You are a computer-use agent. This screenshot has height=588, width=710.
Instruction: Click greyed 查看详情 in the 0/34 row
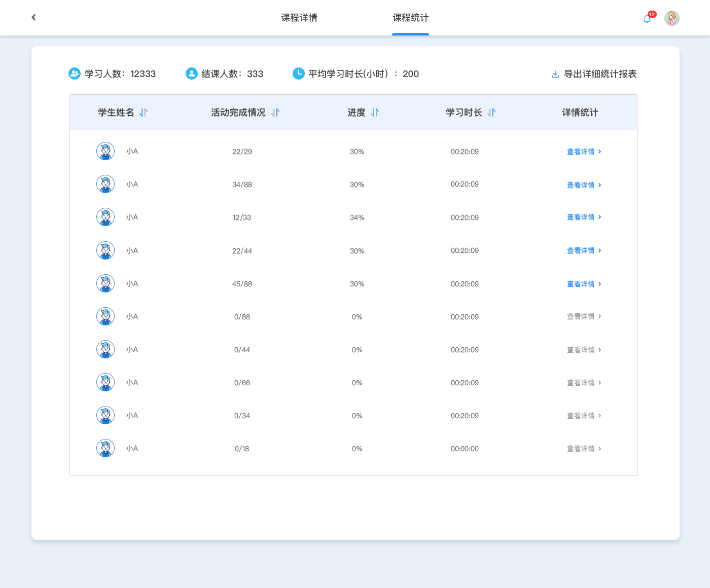584,416
